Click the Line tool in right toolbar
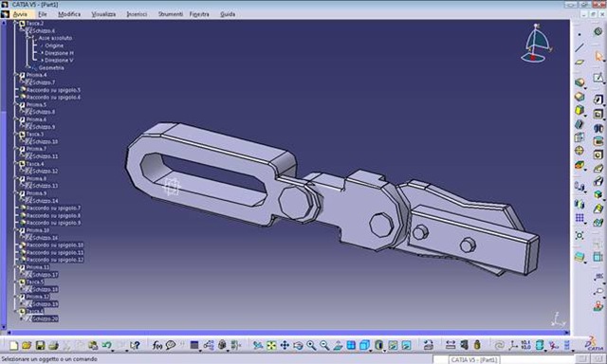This screenshot has width=607, height=364. [x=579, y=47]
